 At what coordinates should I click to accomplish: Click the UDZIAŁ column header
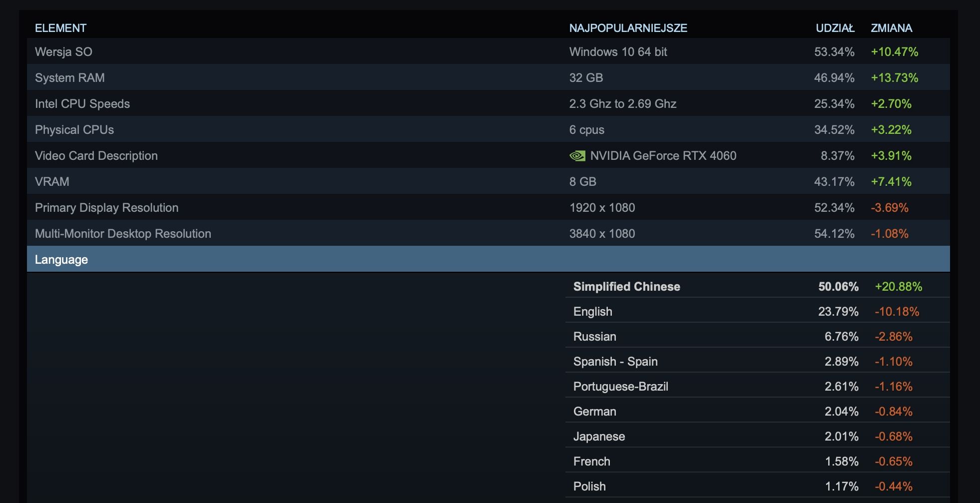pos(835,28)
